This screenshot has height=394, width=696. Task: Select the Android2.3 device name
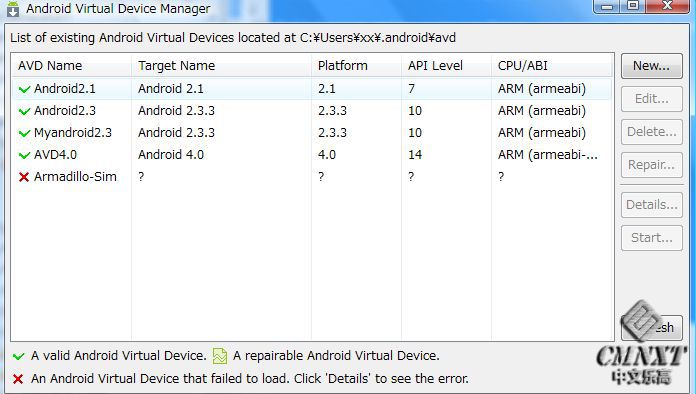pos(65,110)
